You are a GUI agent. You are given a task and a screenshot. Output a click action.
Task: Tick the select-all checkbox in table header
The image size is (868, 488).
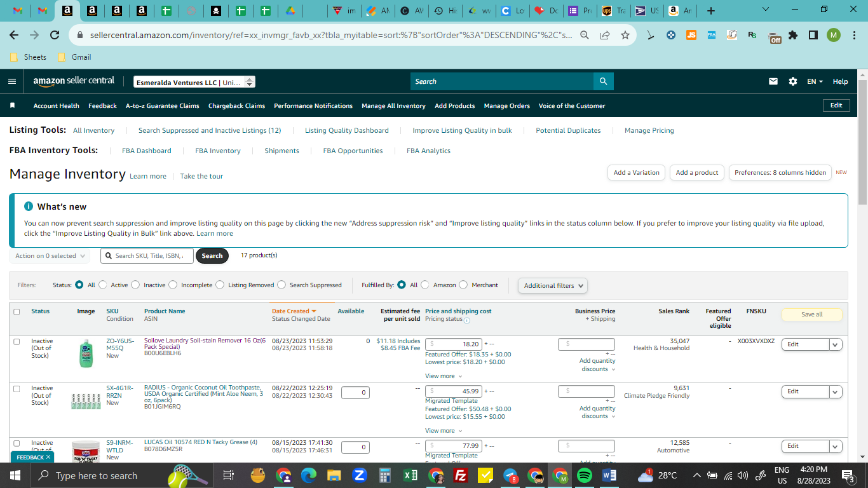pos(17,311)
